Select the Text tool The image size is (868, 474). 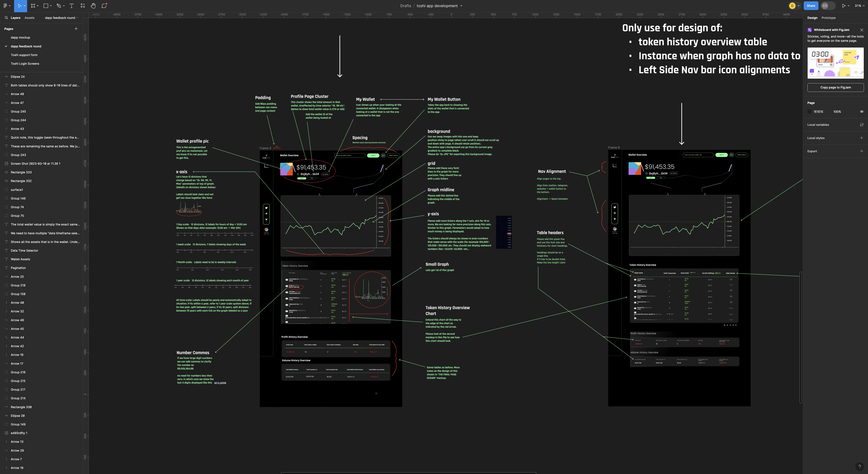click(71, 6)
